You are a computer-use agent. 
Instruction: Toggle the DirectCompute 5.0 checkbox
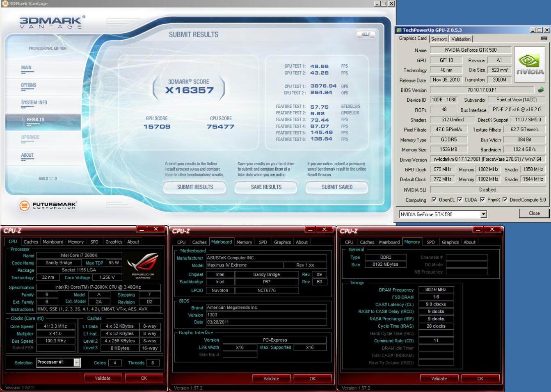[505, 200]
